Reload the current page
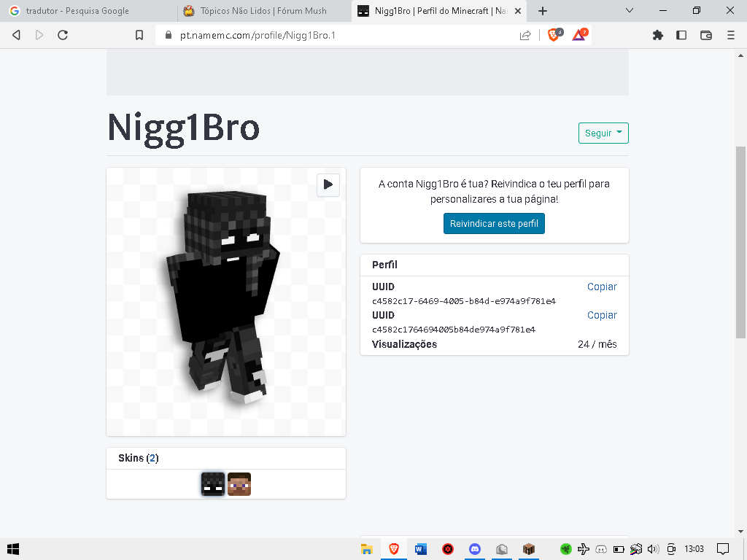The height and width of the screenshot is (560, 747). (x=63, y=35)
